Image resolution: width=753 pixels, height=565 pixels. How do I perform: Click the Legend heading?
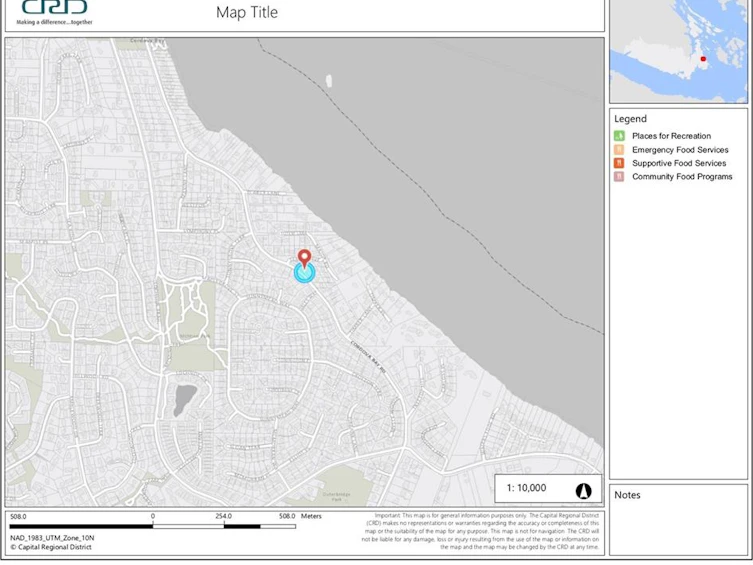pos(630,119)
